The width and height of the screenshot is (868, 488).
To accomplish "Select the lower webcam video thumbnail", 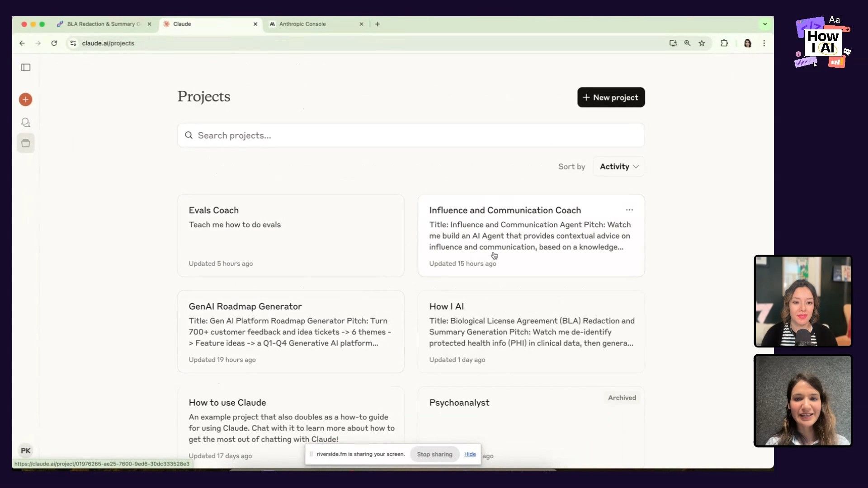I will pyautogui.click(x=803, y=400).
